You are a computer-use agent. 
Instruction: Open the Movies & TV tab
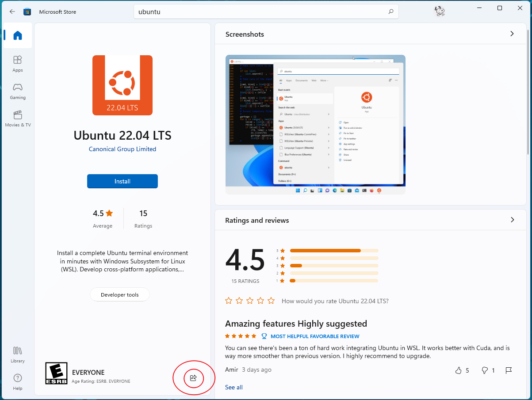pyautogui.click(x=18, y=118)
